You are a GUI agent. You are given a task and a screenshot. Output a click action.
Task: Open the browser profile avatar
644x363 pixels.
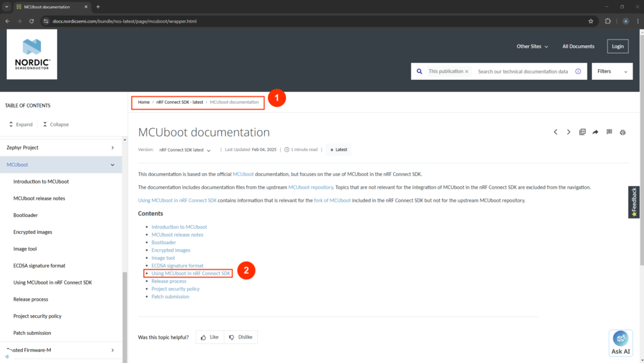(x=626, y=21)
